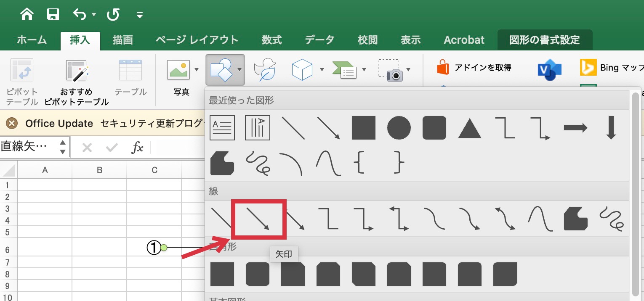This screenshot has width=644, height=301.
Task: Switch to the ホーム tab
Action: pos(32,40)
